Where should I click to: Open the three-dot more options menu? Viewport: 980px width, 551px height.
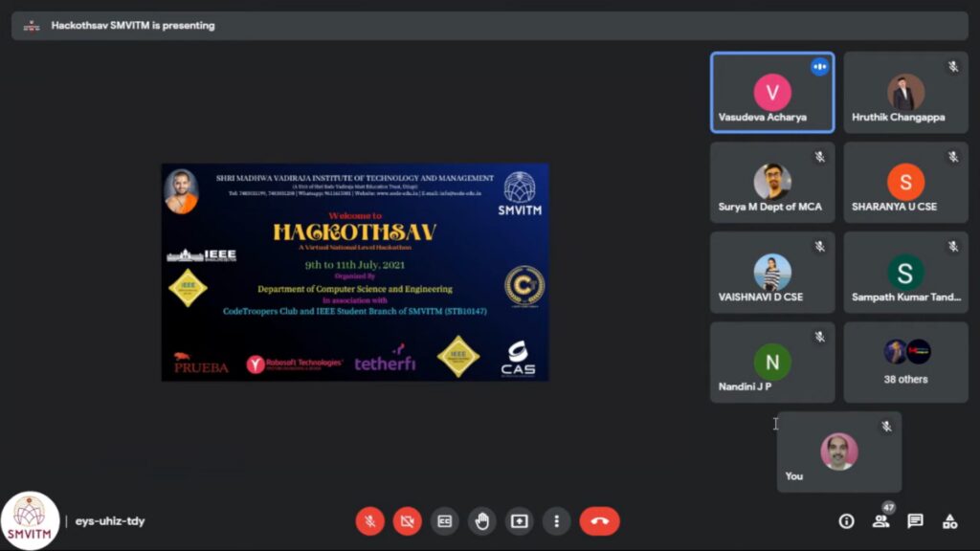(x=556, y=521)
